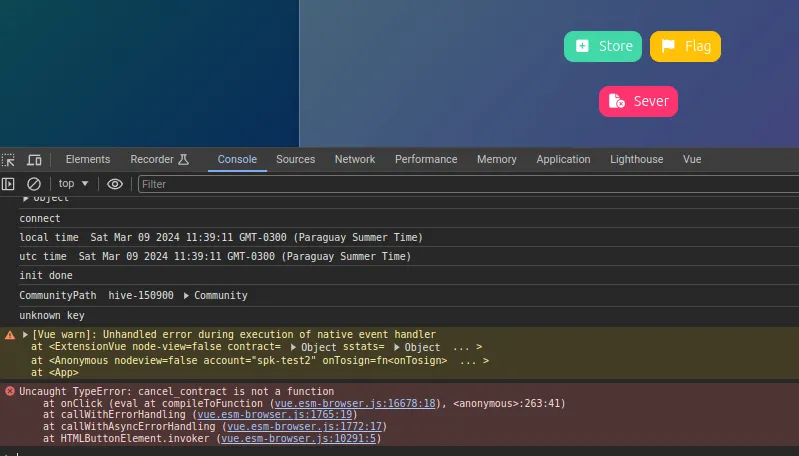Activate the inspect element picker icon

(x=8, y=160)
